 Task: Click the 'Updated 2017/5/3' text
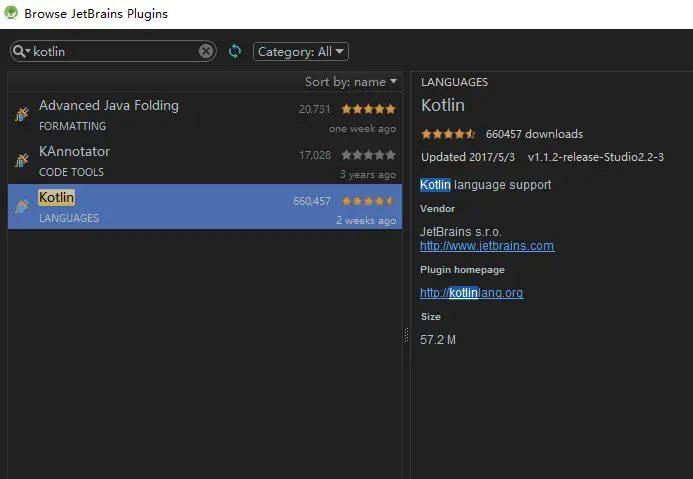[468, 157]
